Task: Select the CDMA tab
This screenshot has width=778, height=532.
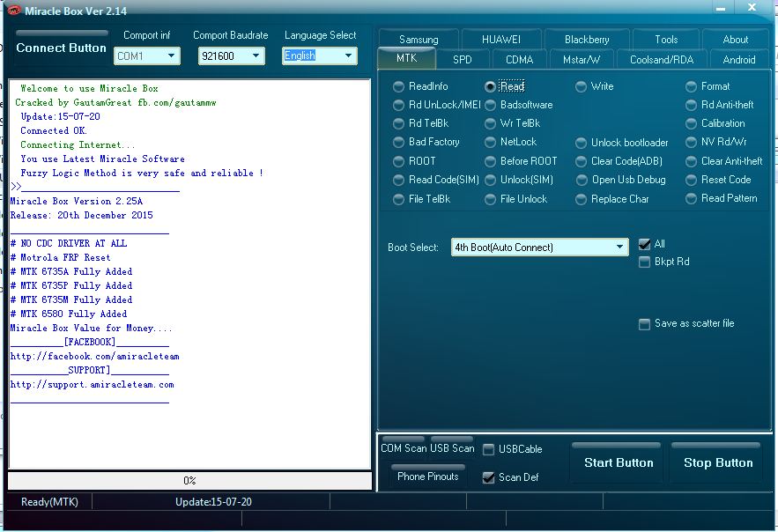Action: pyautogui.click(x=519, y=60)
